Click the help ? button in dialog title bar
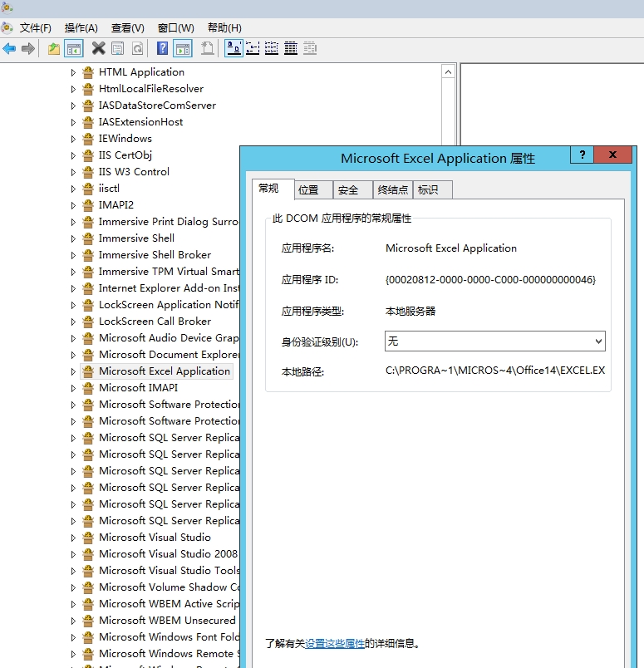 582,155
